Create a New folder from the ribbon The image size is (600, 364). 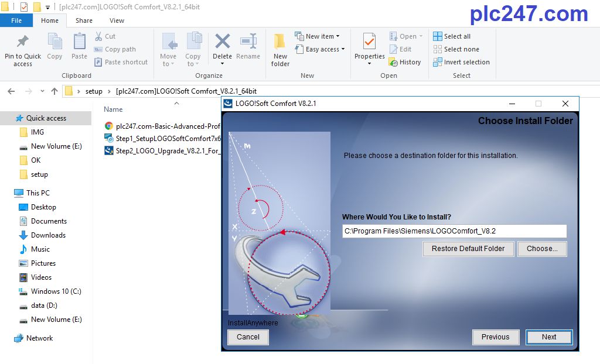coord(280,50)
